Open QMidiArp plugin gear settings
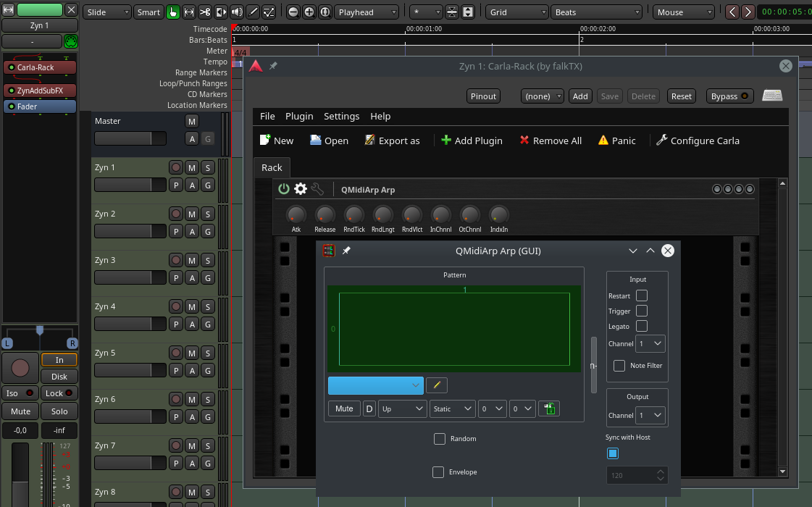 301,189
